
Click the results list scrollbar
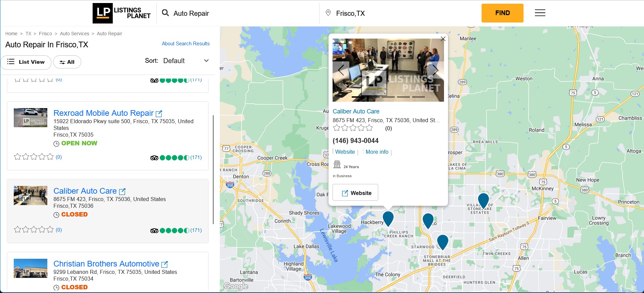(213, 169)
